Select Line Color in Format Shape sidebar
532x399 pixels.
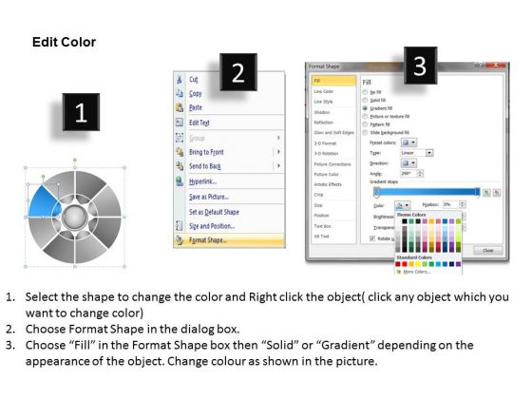(333, 91)
